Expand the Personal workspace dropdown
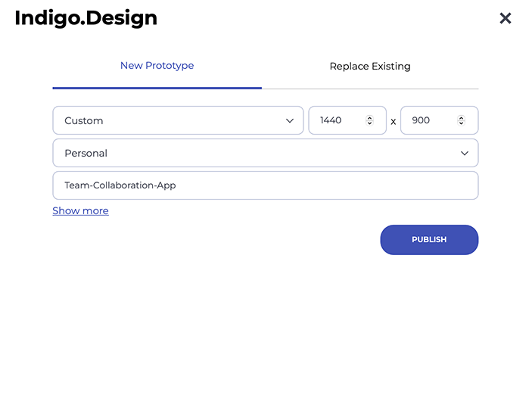Screen dimensions: 532x420 [x=266, y=153]
